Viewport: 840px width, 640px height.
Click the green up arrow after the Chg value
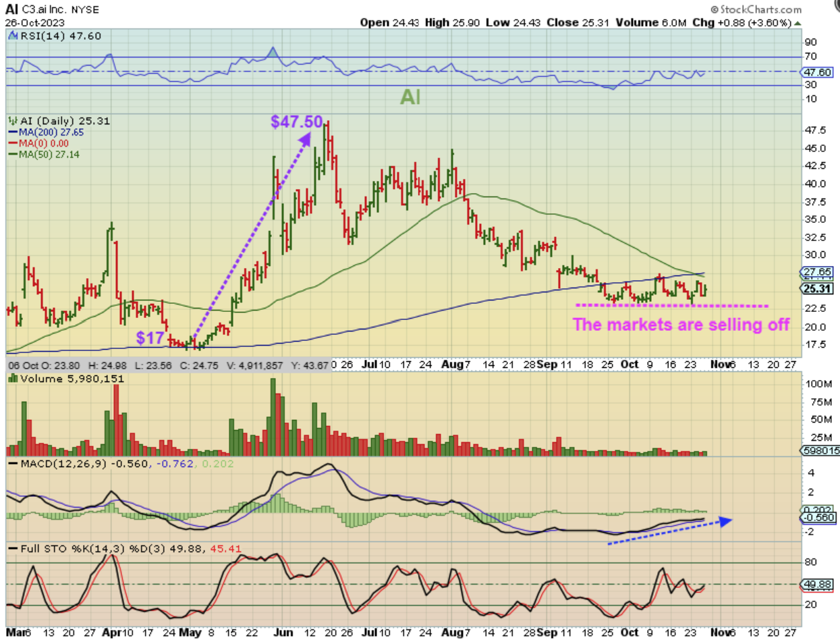click(x=797, y=22)
